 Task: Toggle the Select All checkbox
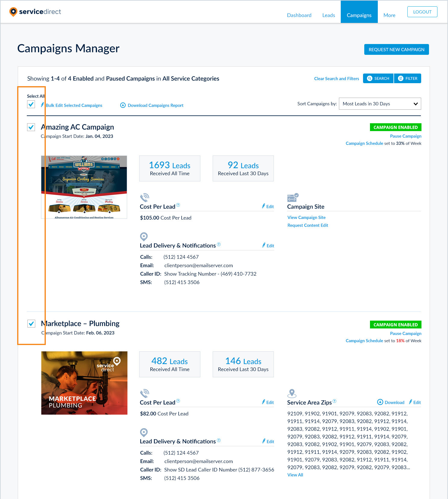point(31,104)
